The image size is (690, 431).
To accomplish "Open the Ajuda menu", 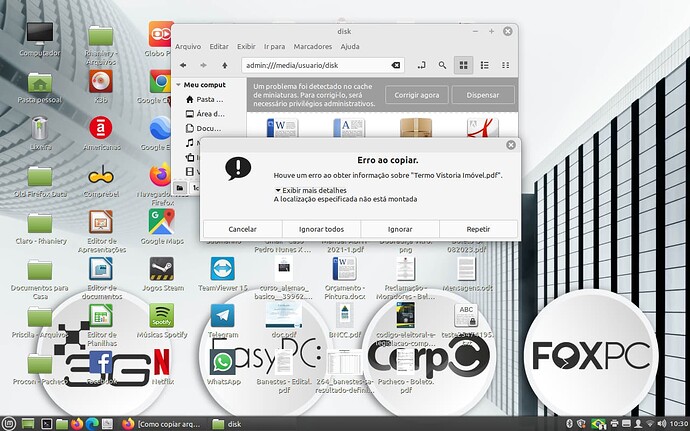I will [x=350, y=46].
